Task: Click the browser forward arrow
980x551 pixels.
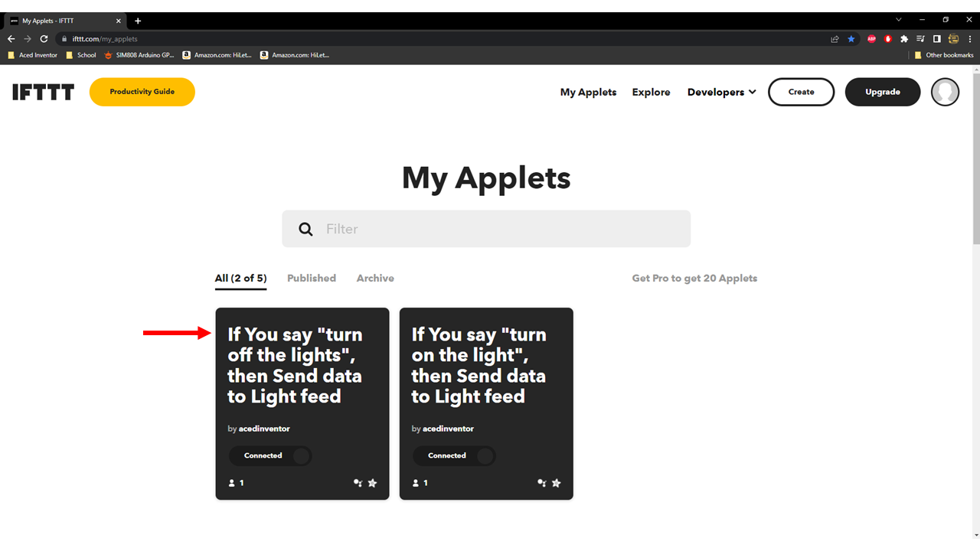Action: [28, 39]
